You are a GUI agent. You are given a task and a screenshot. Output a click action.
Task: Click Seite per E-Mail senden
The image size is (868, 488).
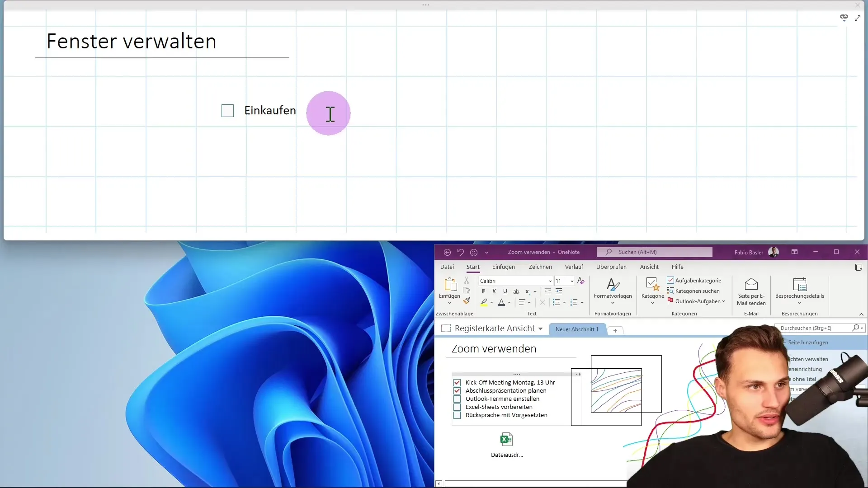pyautogui.click(x=751, y=291)
